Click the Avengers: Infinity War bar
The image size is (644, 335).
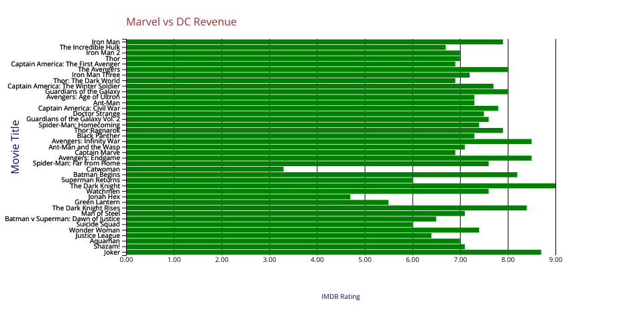click(329, 141)
